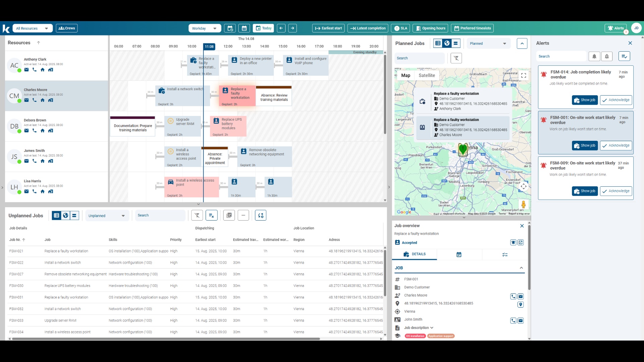
Task: Toggle Opening hours display
Action: (431, 28)
